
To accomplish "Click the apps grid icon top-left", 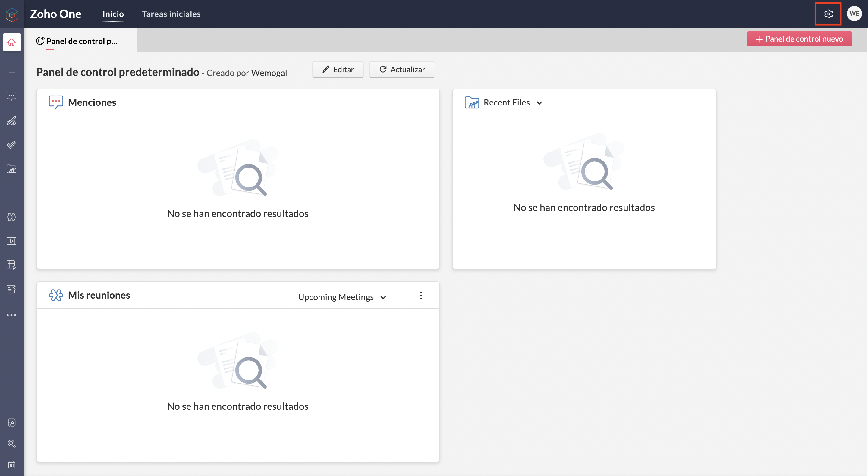I will [x=12, y=14].
